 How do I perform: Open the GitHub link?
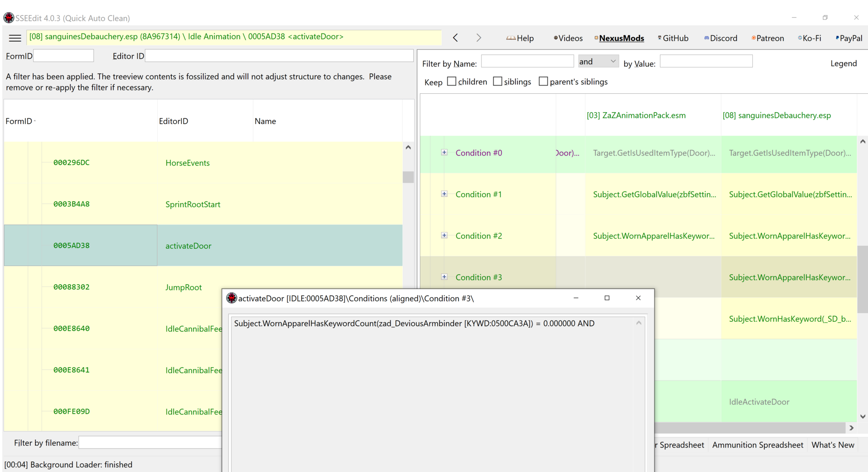(673, 38)
